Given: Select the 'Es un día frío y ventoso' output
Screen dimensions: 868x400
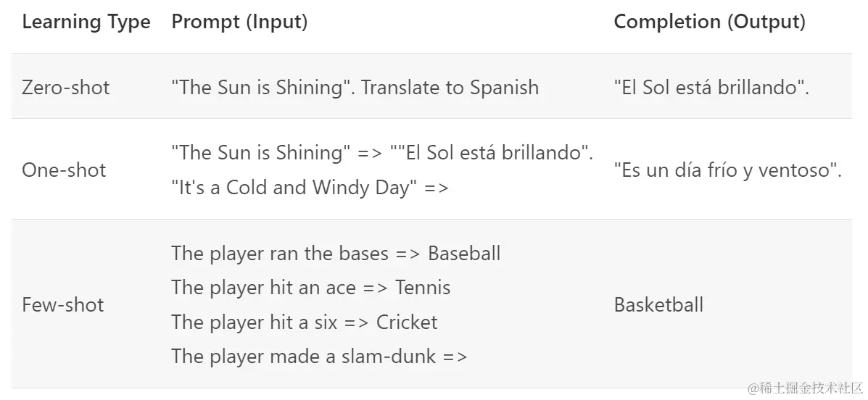Looking at the screenshot, I should [x=727, y=171].
